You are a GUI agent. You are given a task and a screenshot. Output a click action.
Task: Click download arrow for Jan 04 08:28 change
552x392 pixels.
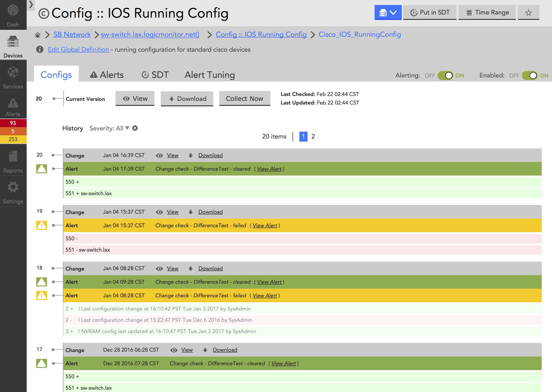[190, 269]
